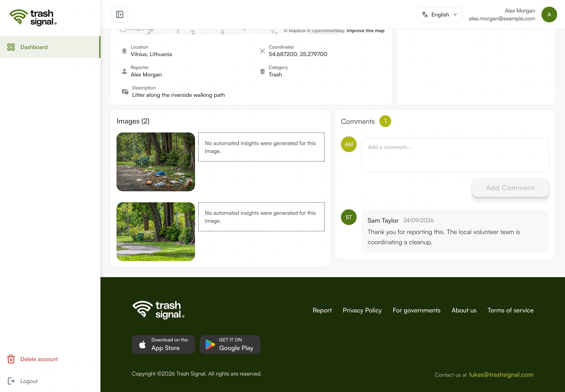Image resolution: width=565 pixels, height=392 pixels.
Task: Click the Litter along the riverside description text
Action: point(179,95)
